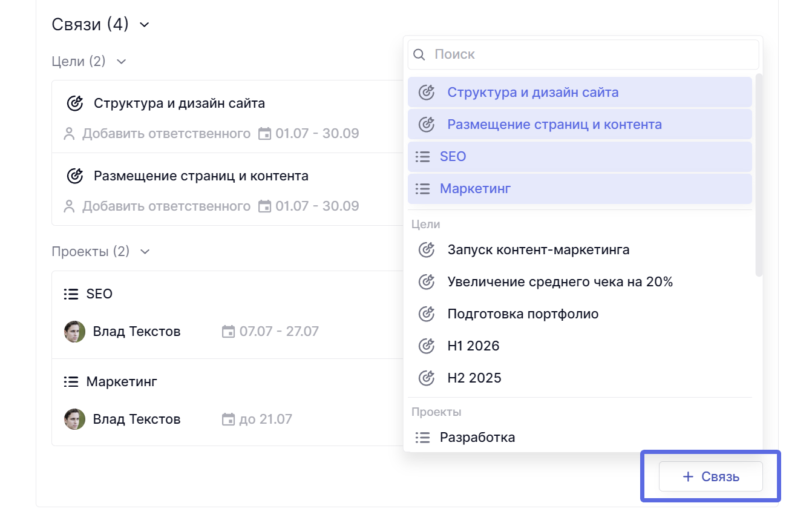Click Добавить ответственного under Структура и дизайн сайта

click(x=166, y=134)
